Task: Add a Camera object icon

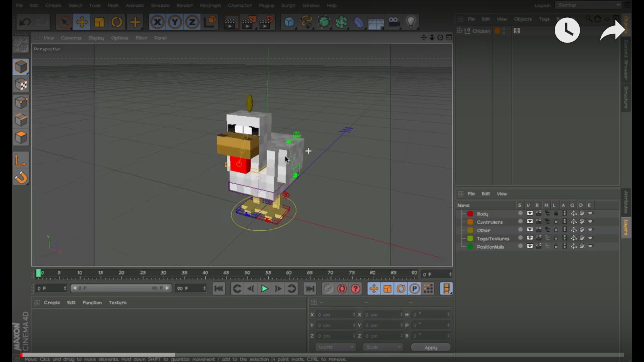Action: [x=394, y=22]
